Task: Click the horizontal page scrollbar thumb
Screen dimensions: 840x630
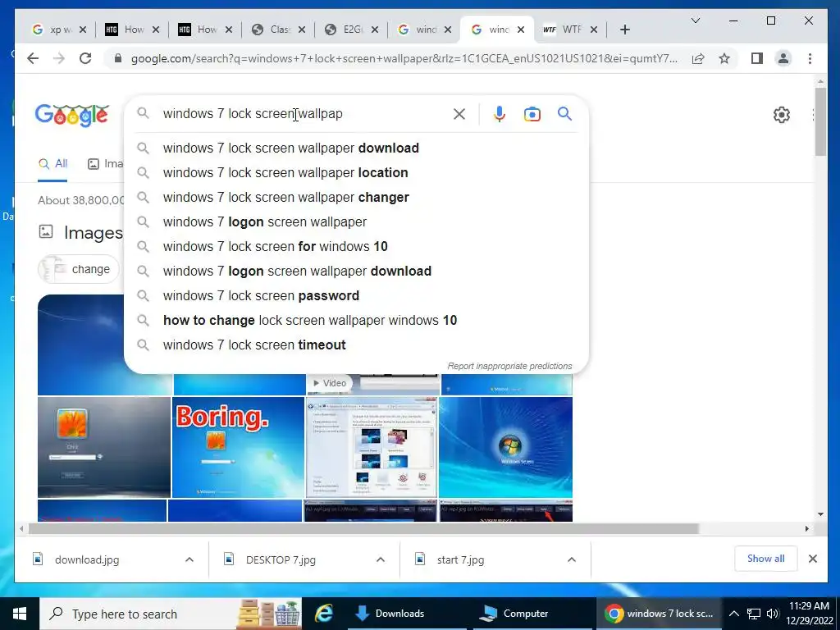Action: click(363, 529)
